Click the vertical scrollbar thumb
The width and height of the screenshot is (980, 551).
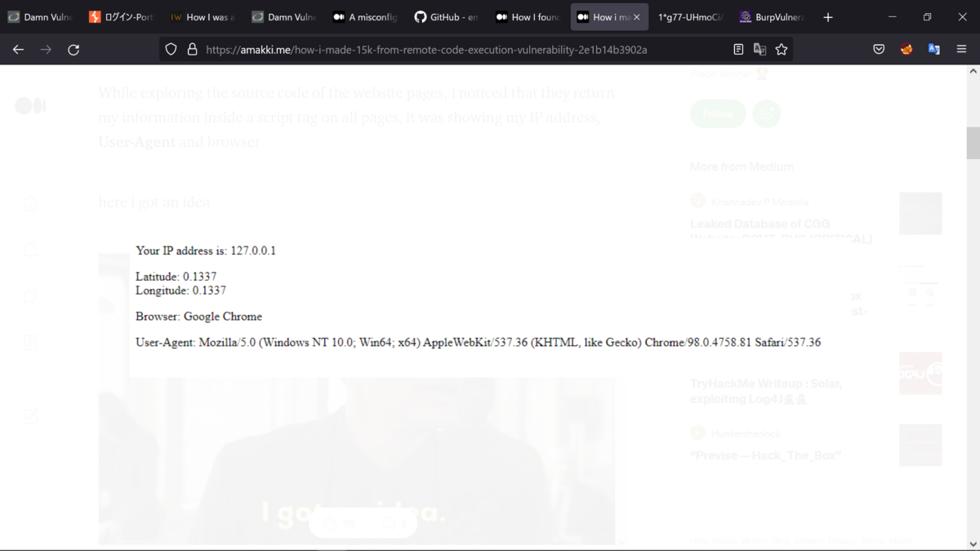(x=973, y=143)
